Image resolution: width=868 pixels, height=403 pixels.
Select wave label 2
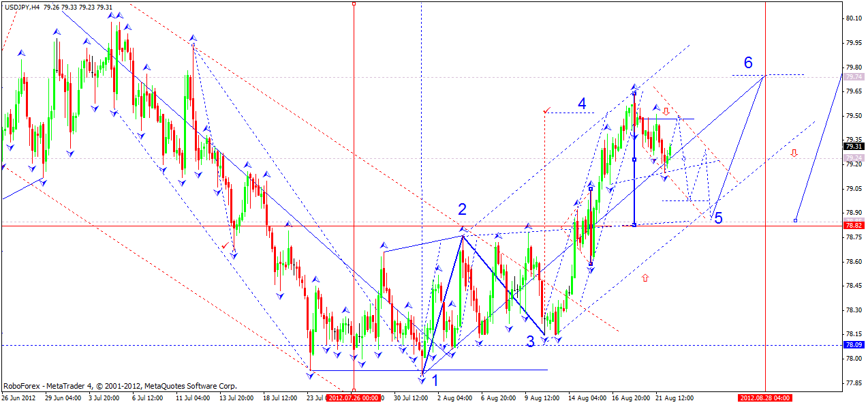(462, 209)
